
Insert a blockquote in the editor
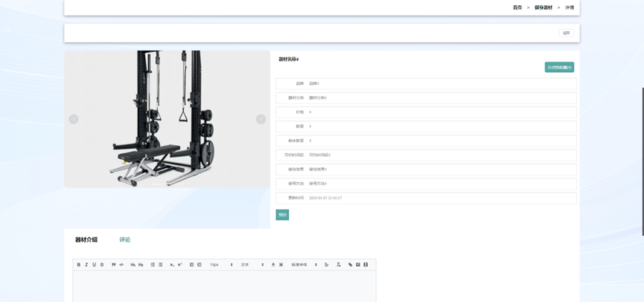click(x=114, y=265)
